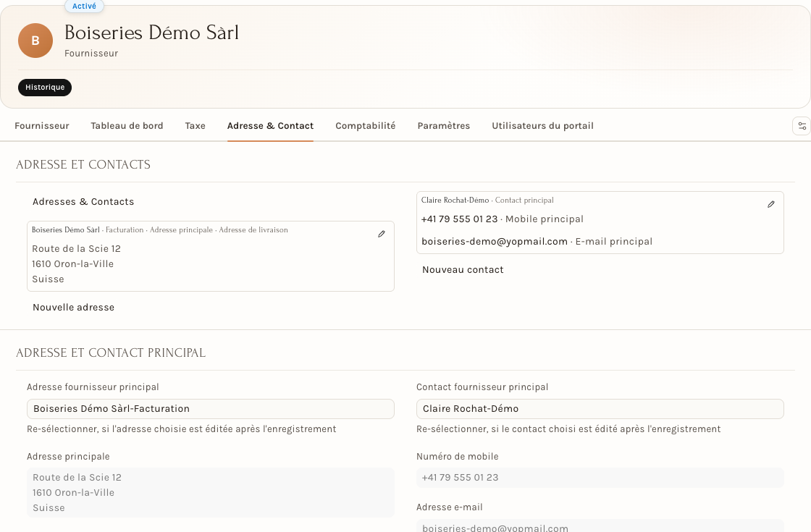Switch to the Tableau de bord tab

[x=127, y=126]
